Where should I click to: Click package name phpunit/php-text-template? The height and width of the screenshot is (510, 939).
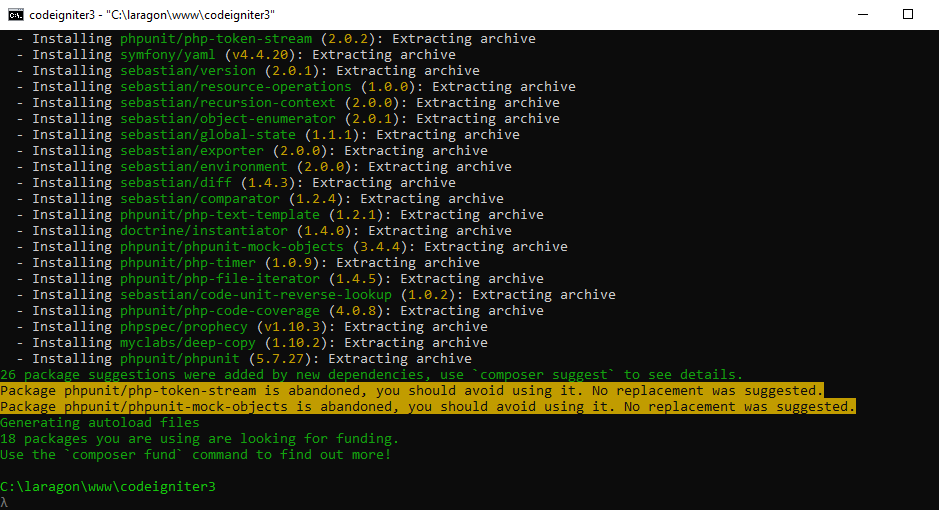220,215
